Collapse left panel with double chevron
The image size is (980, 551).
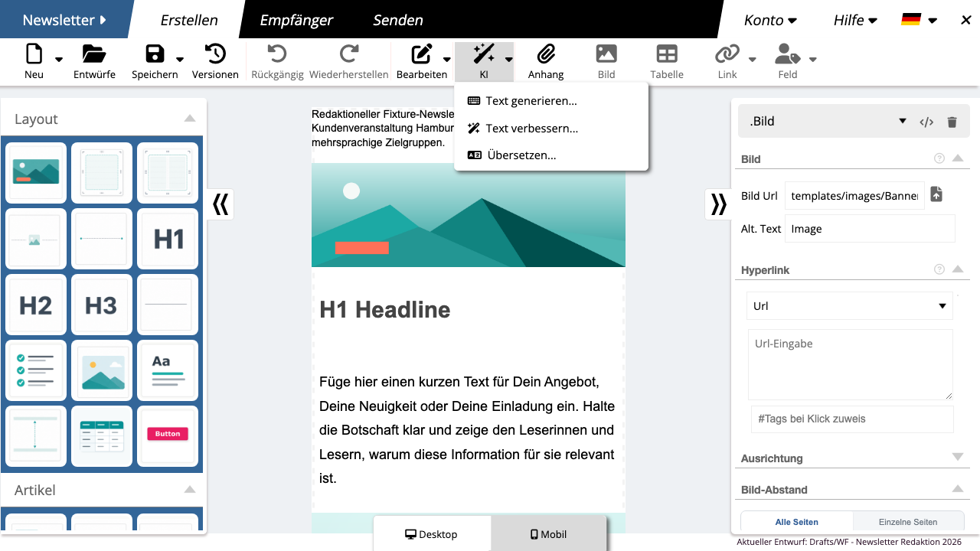[220, 204]
